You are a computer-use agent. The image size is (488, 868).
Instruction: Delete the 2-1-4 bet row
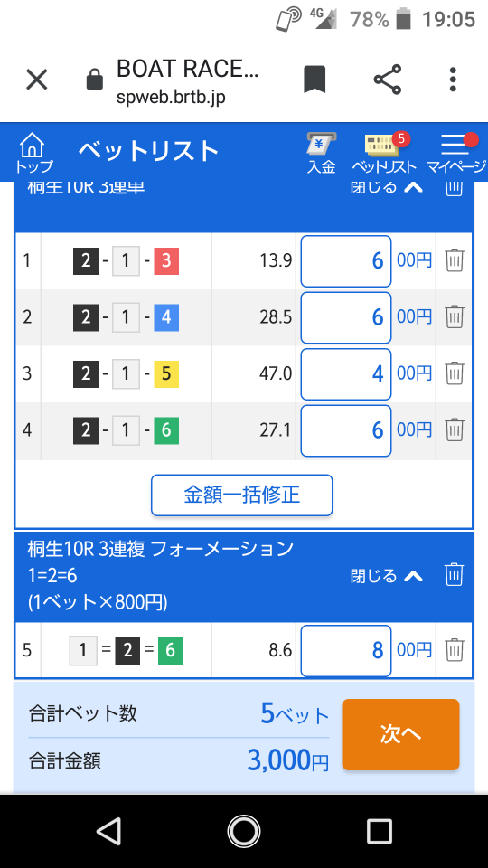pyautogui.click(x=455, y=316)
